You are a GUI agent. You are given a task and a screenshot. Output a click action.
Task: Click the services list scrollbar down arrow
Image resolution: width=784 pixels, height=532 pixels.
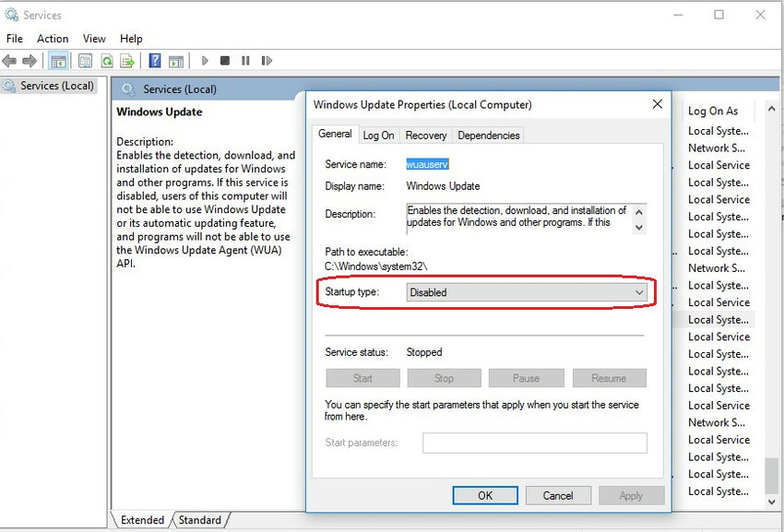click(771, 502)
